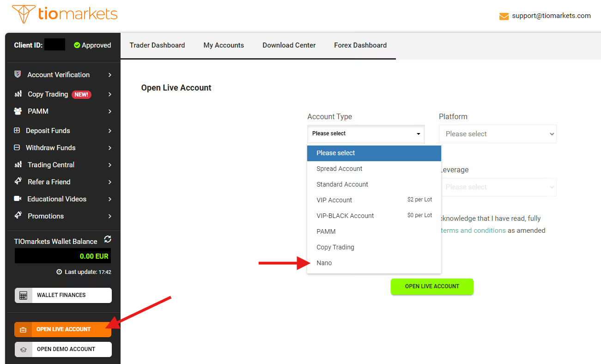
Task: Click the Account Verification shield icon
Action: [x=18, y=74]
